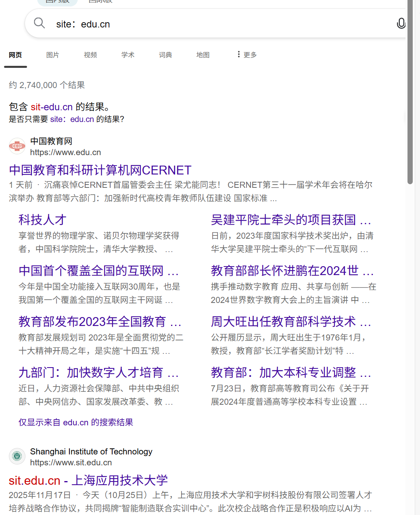The height and width of the screenshot is (515, 420).
Task: Open 教育部部长怀进鹏在2024世 sublink
Action: click(x=292, y=271)
